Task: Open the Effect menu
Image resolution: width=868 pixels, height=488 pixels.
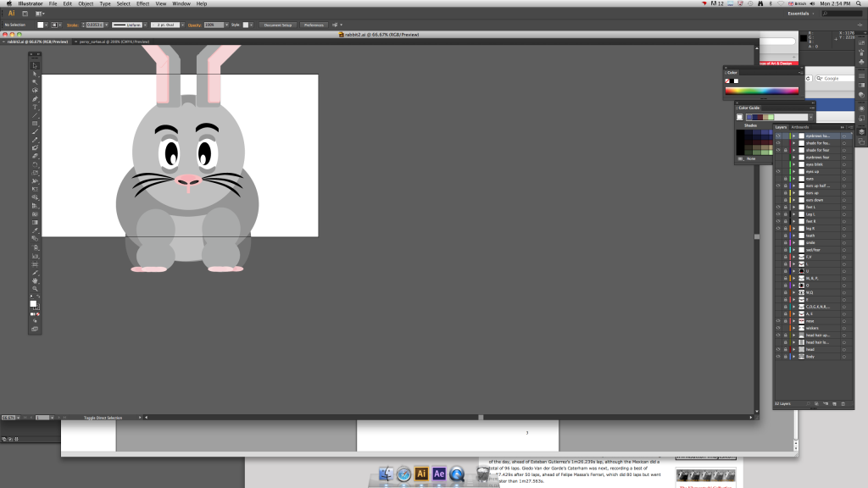Action: tap(142, 4)
